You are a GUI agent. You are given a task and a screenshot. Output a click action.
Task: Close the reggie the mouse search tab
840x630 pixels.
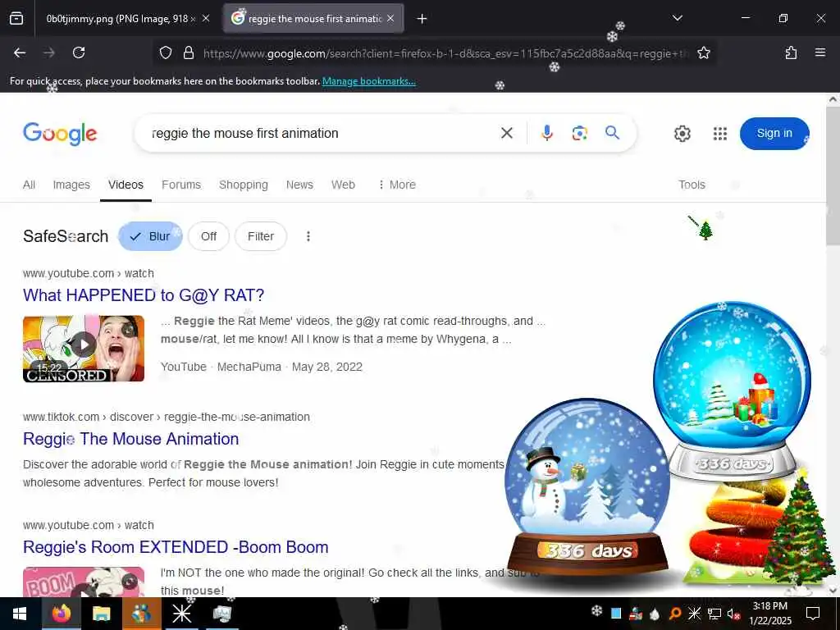(x=390, y=19)
